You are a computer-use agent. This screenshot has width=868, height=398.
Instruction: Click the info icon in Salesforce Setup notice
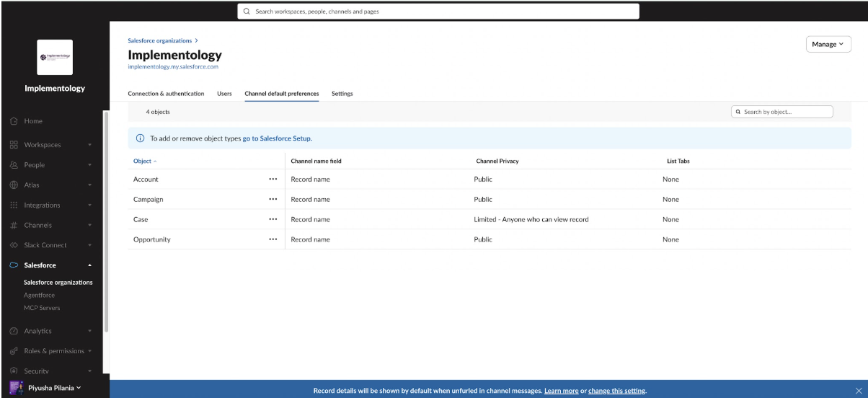(x=139, y=138)
